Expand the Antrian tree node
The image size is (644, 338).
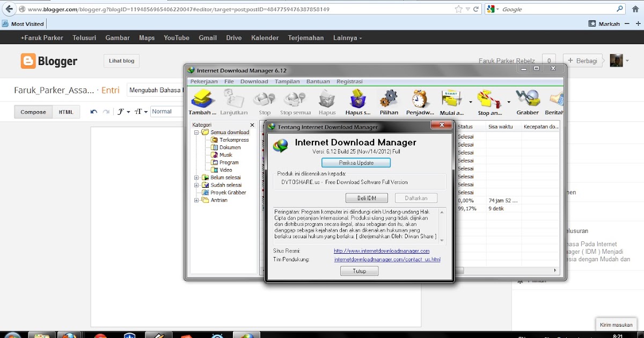point(197,200)
